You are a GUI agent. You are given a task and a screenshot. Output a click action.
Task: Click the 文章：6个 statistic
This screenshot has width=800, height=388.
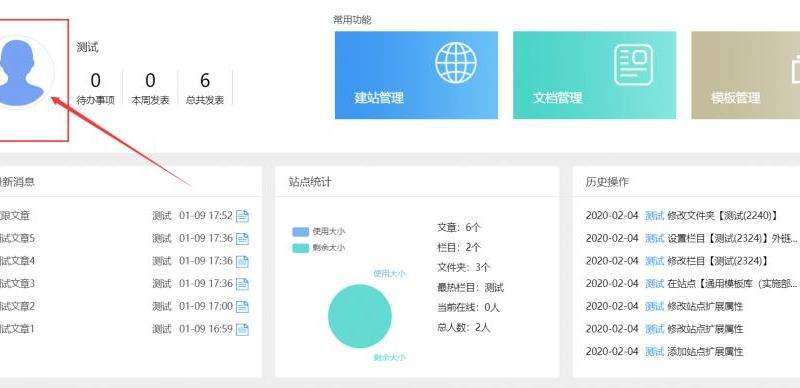[x=459, y=227]
